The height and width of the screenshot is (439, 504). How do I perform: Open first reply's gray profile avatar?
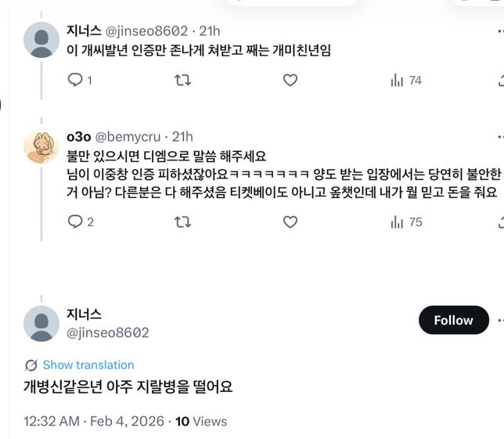(x=41, y=40)
